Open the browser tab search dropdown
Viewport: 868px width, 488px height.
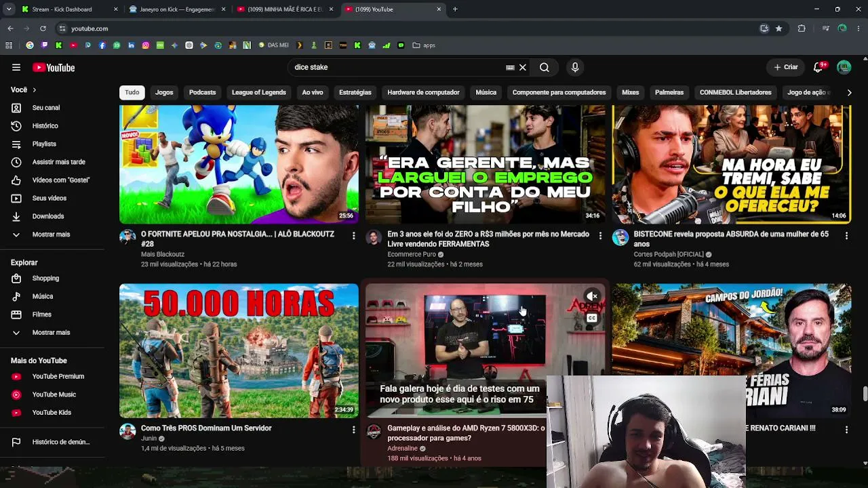click(9, 9)
